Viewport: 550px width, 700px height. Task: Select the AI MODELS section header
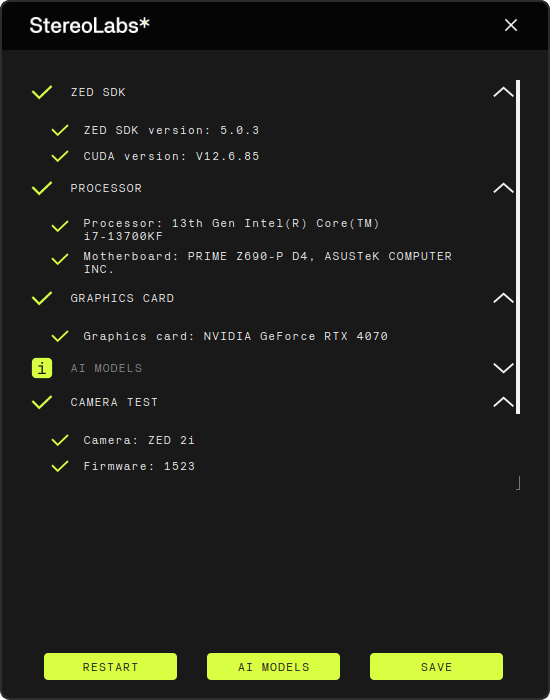[106, 368]
